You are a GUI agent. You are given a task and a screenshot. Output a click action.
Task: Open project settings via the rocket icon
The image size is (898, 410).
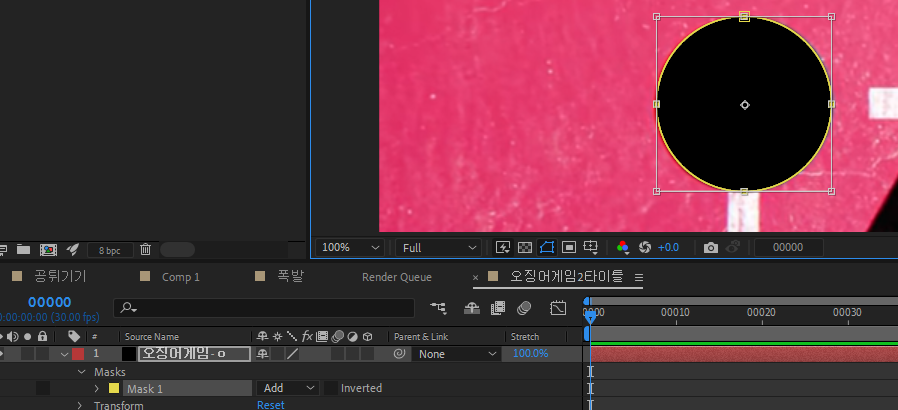(72, 249)
